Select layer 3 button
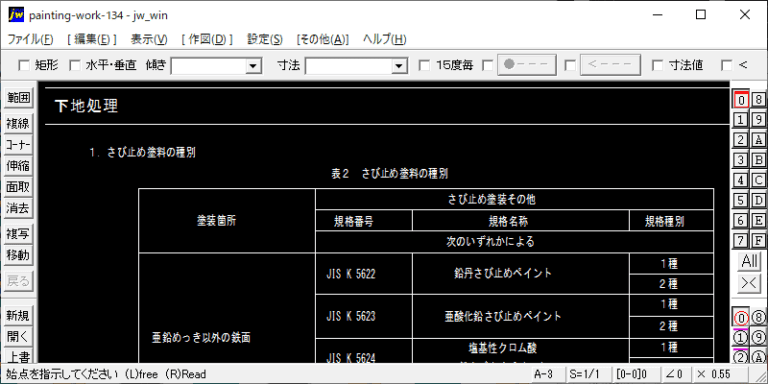The height and width of the screenshot is (384, 768). (x=741, y=160)
